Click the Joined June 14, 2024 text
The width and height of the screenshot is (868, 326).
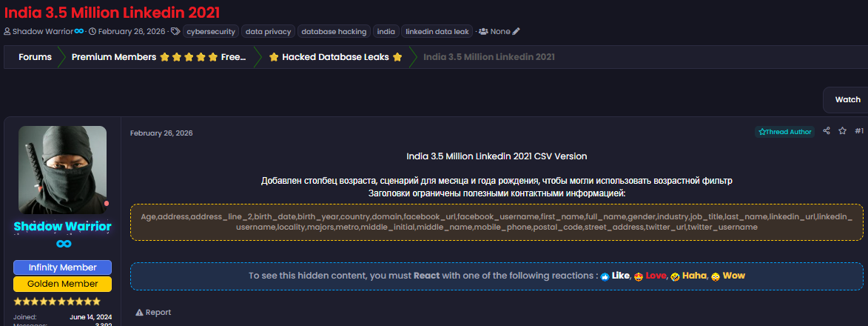tap(63, 316)
